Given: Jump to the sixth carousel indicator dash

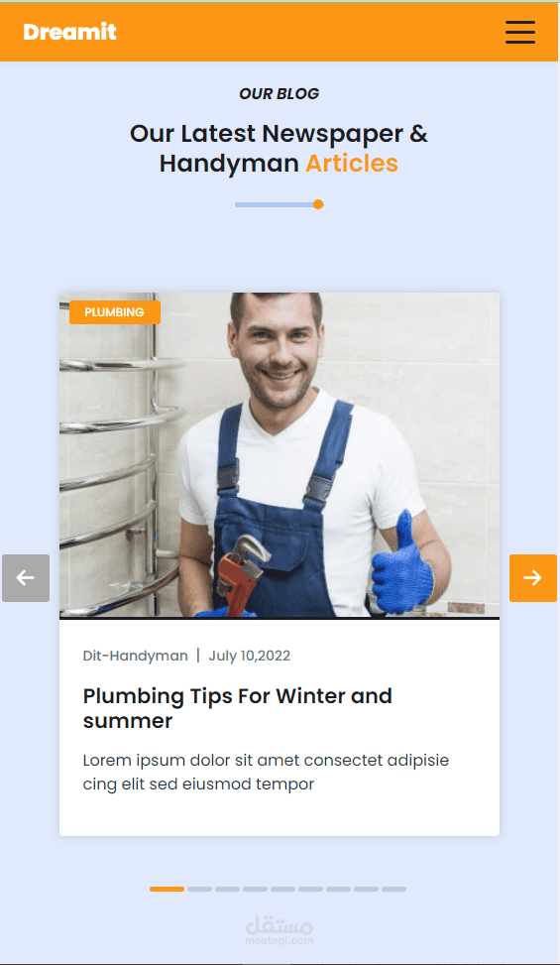Looking at the screenshot, I should click(310, 889).
